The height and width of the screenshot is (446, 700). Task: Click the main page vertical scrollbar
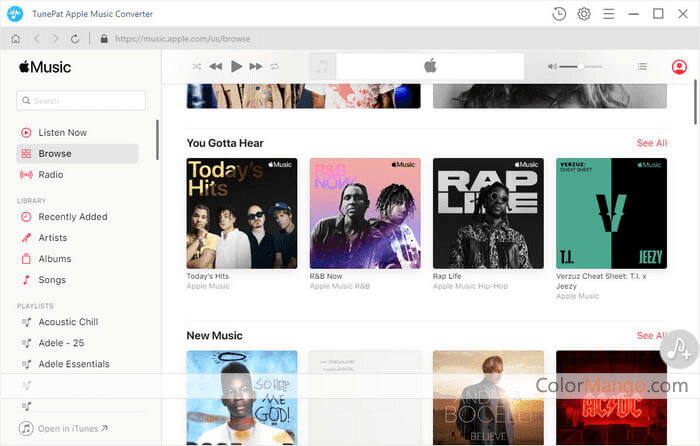695,102
